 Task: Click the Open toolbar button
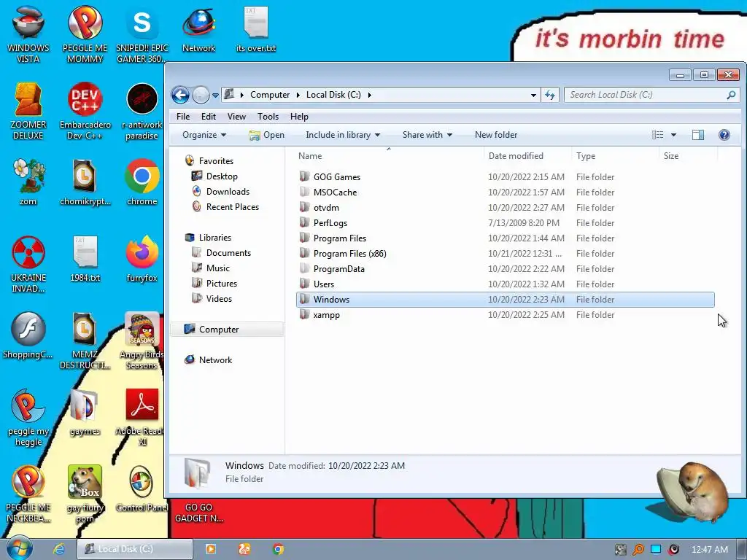266,135
